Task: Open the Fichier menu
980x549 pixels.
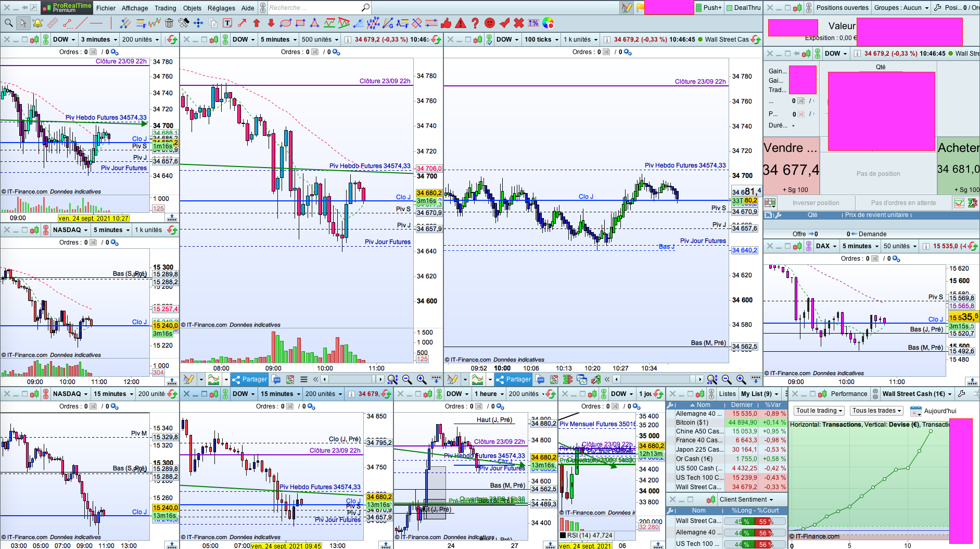Action: point(106,8)
